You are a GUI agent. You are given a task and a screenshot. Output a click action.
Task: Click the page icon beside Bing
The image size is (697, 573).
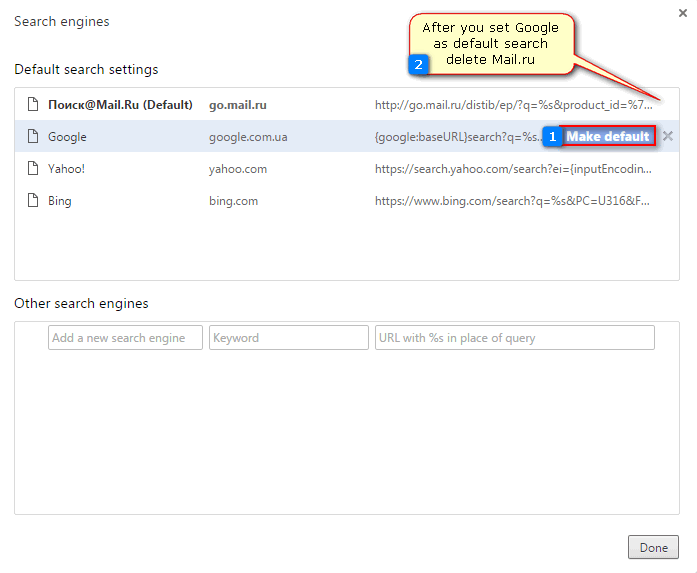coord(33,200)
